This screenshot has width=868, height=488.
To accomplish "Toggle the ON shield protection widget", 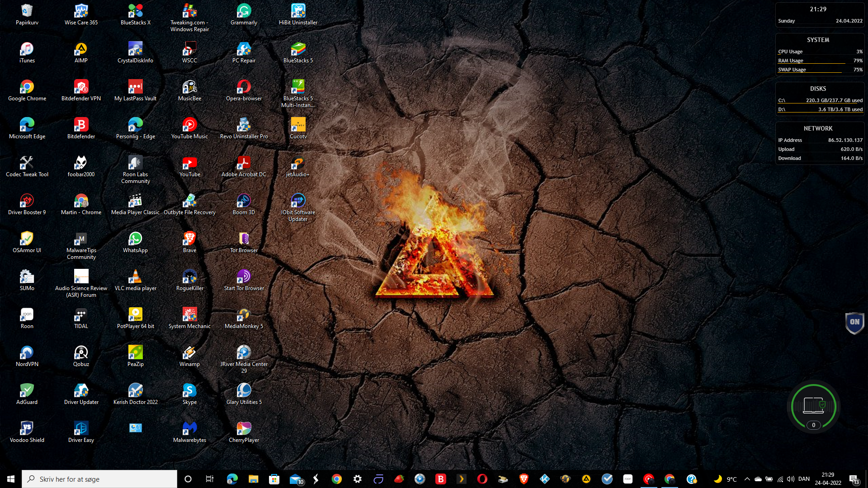I will point(854,323).
